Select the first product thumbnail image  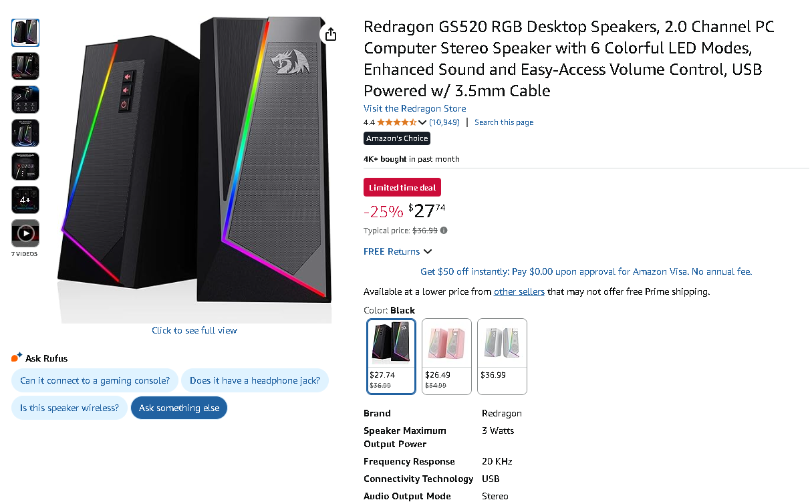coord(25,33)
